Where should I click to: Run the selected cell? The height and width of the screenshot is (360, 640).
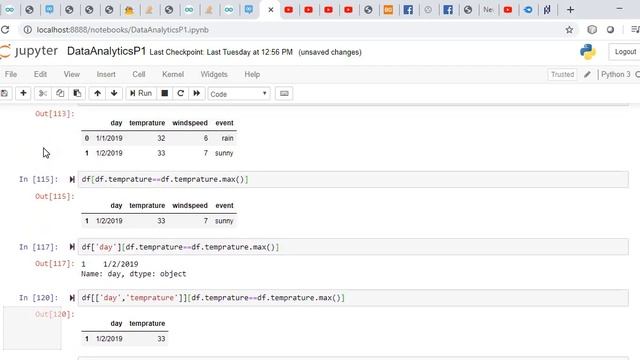[141, 93]
